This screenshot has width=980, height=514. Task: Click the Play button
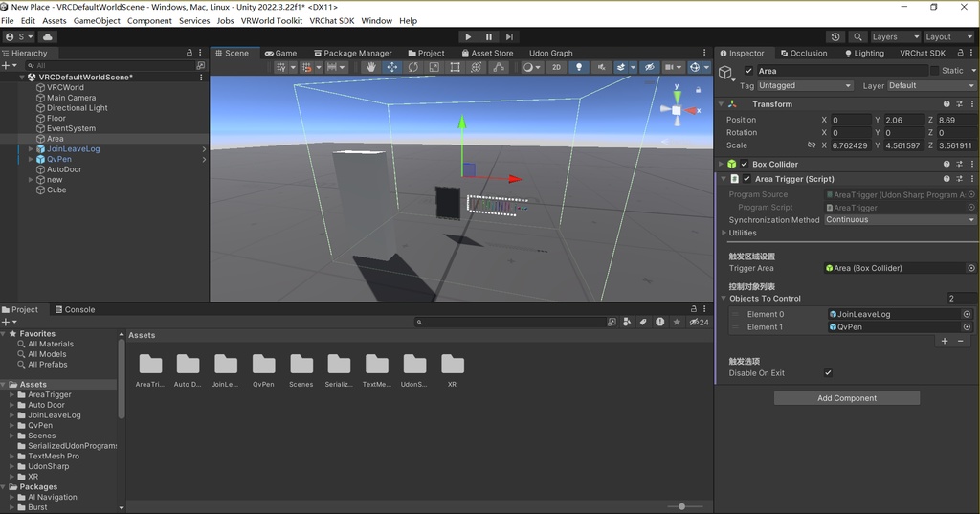click(468, 37)
